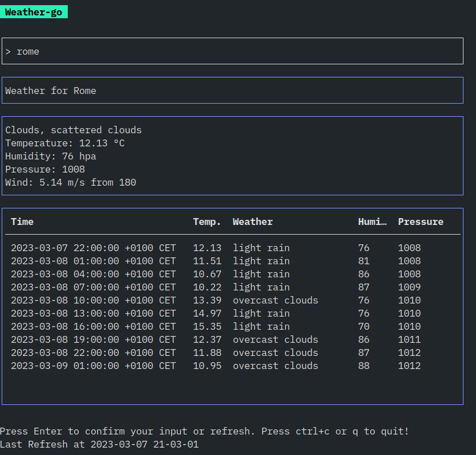
Task: Click the city input field containing rome
Action: coord(232,51)
